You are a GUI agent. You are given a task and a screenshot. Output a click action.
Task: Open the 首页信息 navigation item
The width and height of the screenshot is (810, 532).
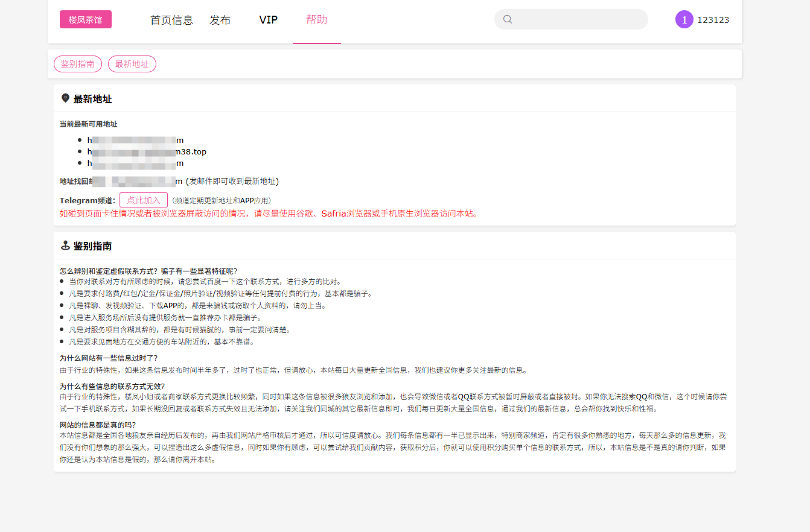tap(171, 20)
